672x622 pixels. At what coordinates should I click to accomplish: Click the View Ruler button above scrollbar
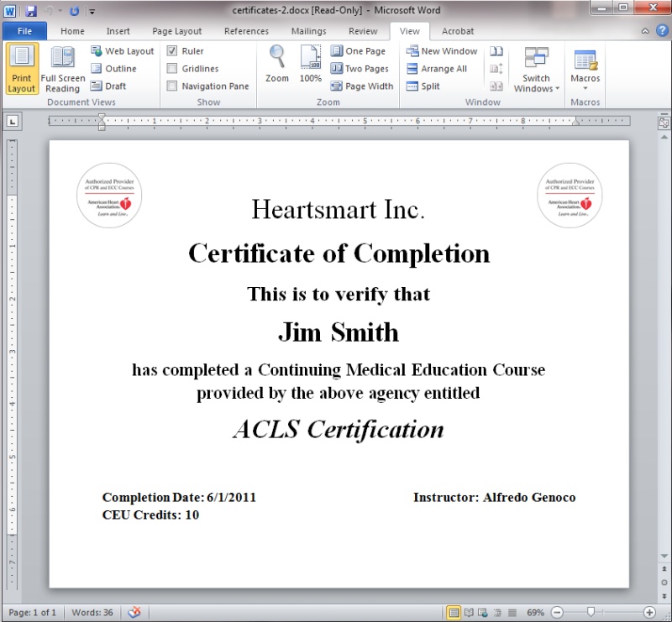(664, 123)
